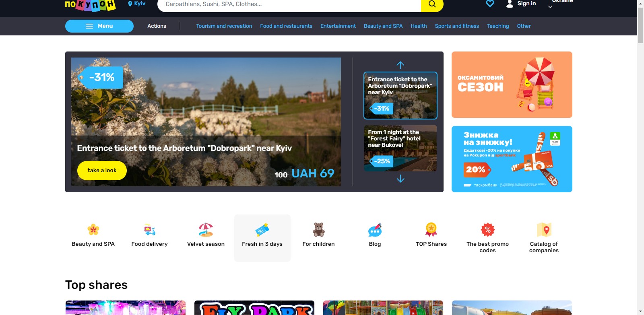Open the blue Menu hamburger button
The height and width of the screenshot is (315, 644).
coord(99,26)
